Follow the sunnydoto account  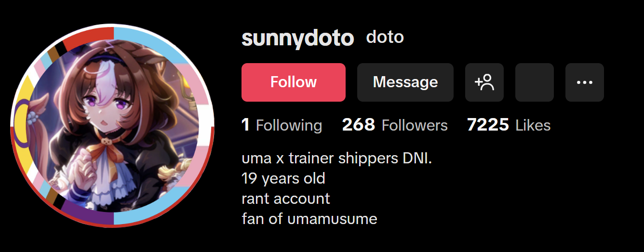[x=294, y=82]
